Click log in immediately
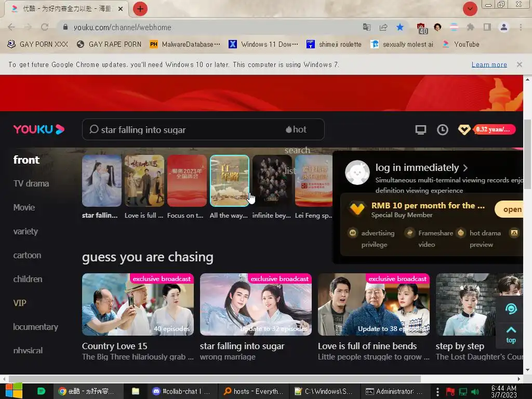 coord(421,168)
